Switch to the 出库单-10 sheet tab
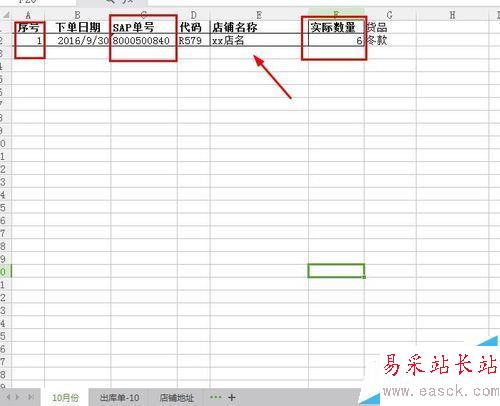Image resolution: width=500 pixels, height=406 pixels. pyautogui.click(x=120, y=397)
